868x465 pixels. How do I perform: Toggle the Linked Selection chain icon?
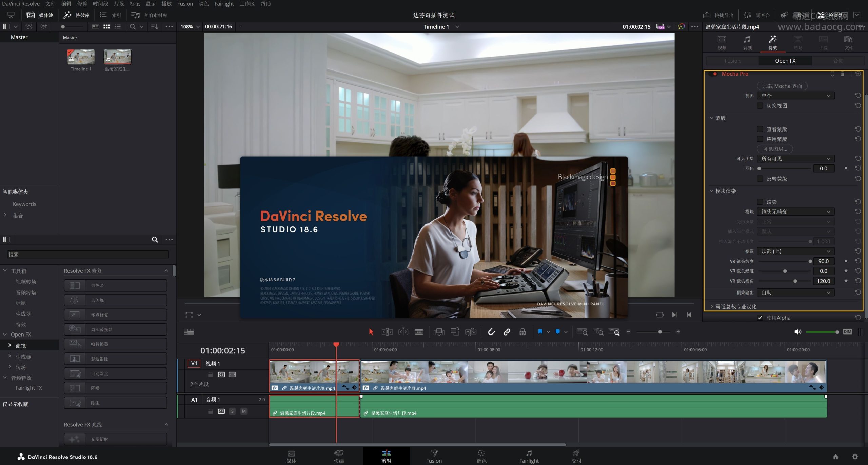click(507, 332)
